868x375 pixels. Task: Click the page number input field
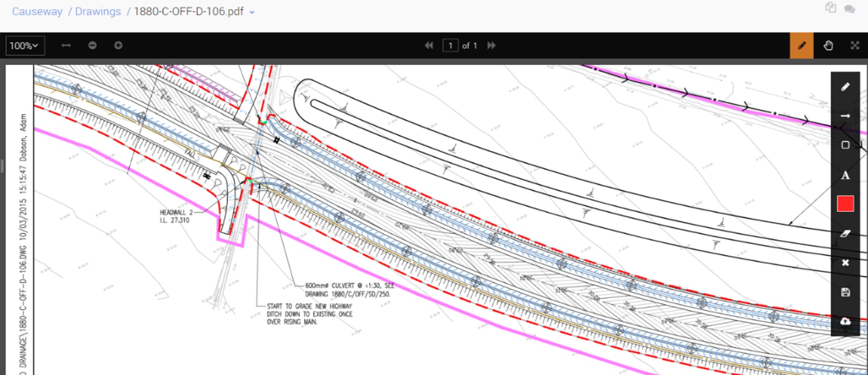(450, 45)
